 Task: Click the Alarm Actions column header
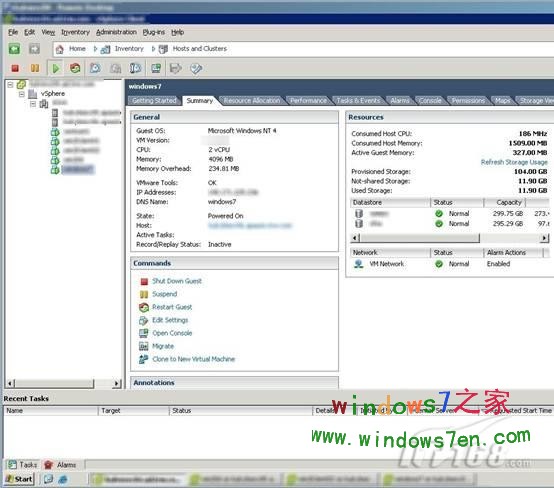tap(513, 253)
